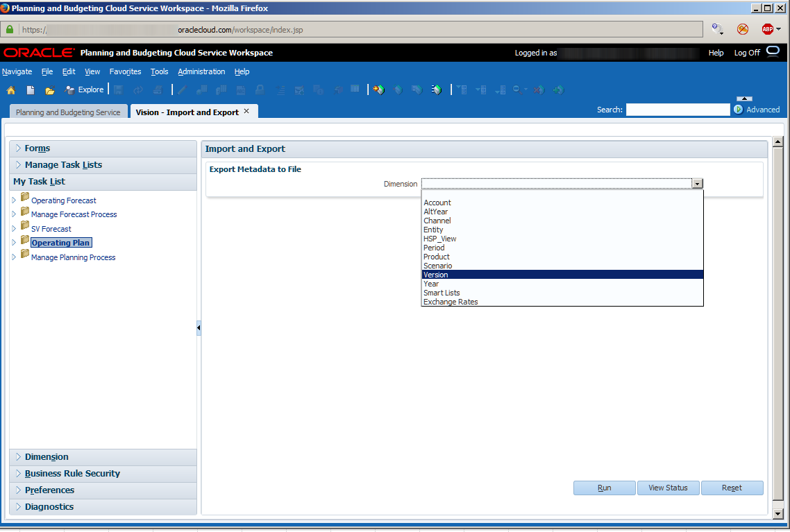The height and width of the screenshot is (532, 790).
Task: Click the Home icon in the toolbar
Action: [x=10, y=90]
